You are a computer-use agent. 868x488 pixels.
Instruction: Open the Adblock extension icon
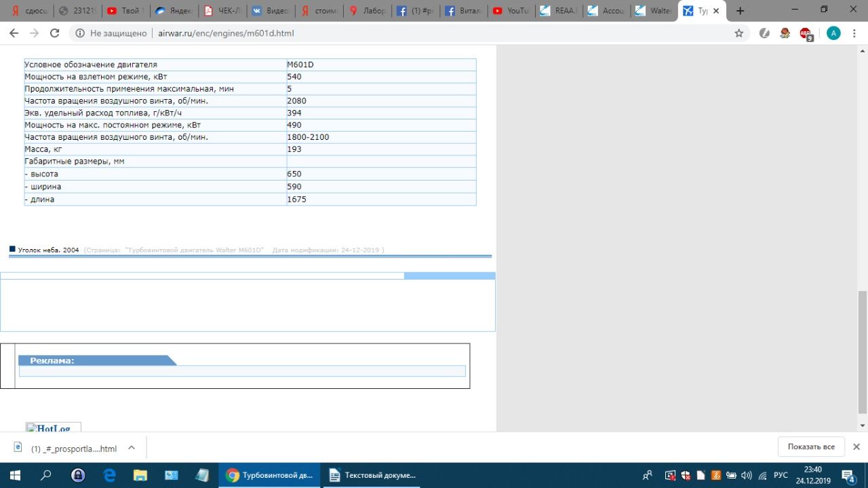(x=805, y=33)
